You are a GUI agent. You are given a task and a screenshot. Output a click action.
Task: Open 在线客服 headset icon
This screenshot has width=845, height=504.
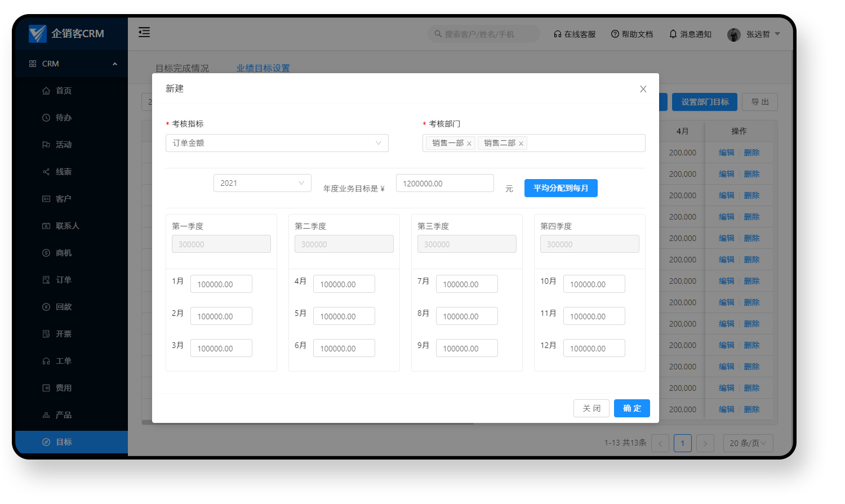557,34
